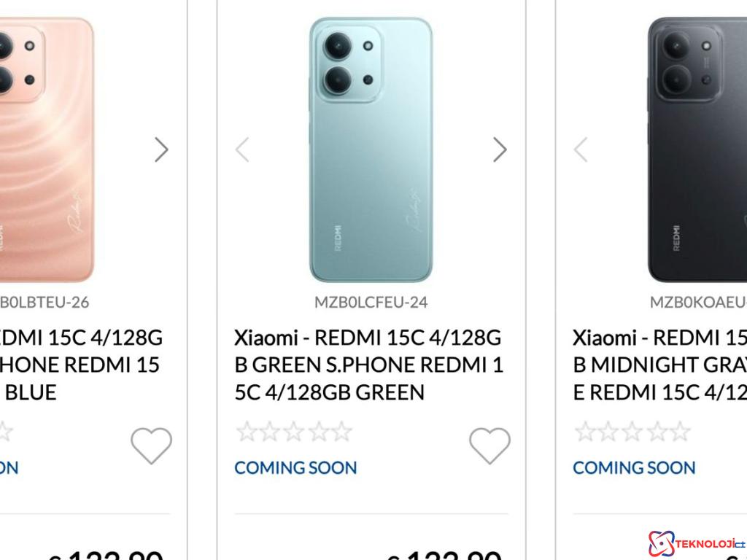Show previous image of Midnight Gray Redmi
The width and height of the screenshot is (747, 560).
click(581, 149)
